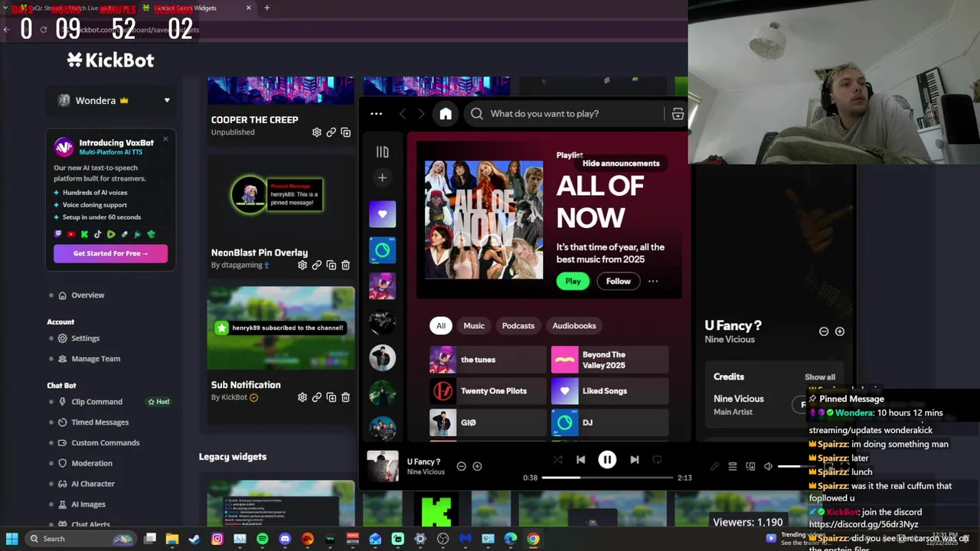This screenshot has height=551, width=980.
Task: Click the Spotify song progress bar
Action: coord(607,478)
